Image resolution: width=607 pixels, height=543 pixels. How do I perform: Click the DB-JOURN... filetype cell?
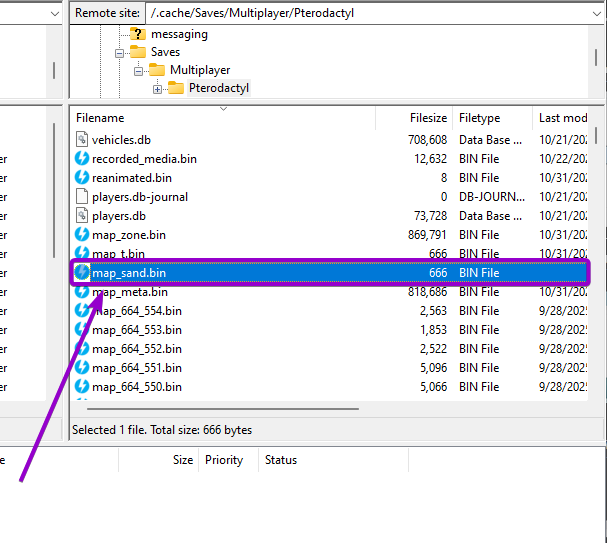click(x=492, y=197)
